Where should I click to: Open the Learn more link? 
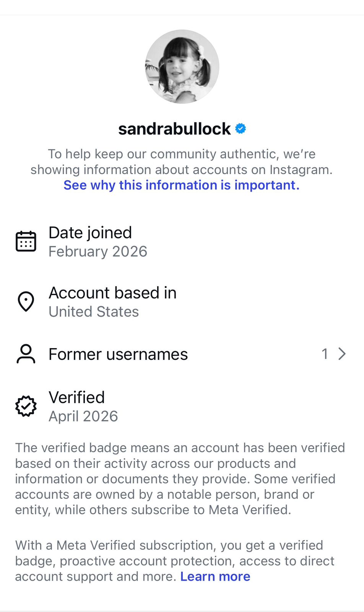click(215, 576)
